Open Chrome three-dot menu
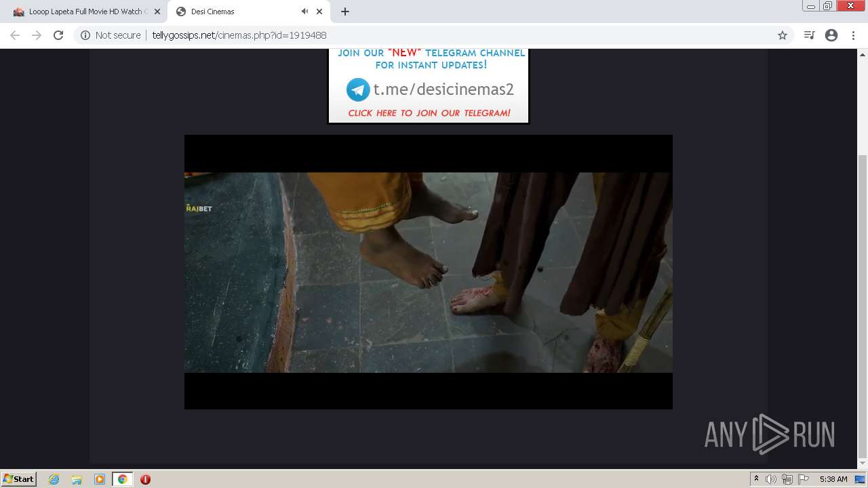868x488 pixels. pyautogui.click(x=853, y=35)
